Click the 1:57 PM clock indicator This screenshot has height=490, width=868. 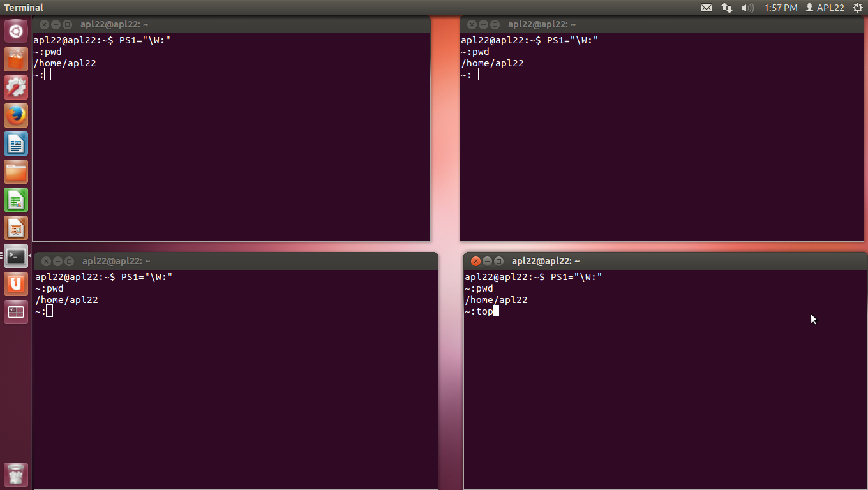781,8
